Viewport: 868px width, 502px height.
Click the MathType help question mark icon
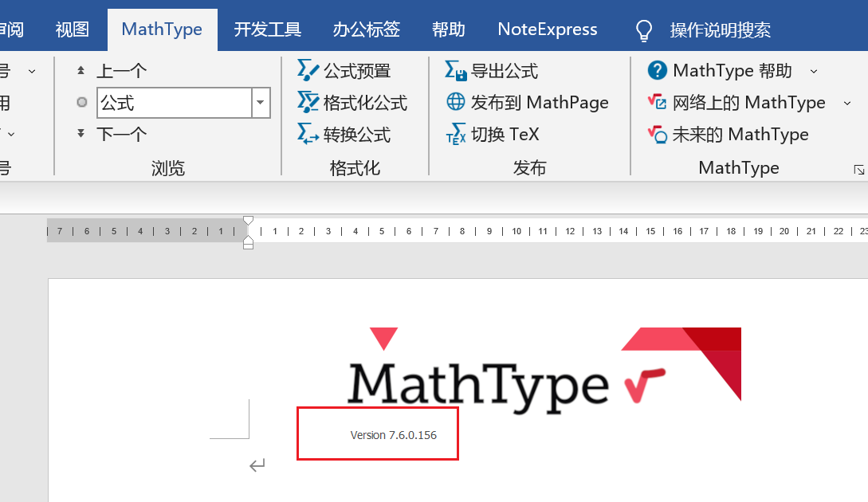(x=657, y=70)
